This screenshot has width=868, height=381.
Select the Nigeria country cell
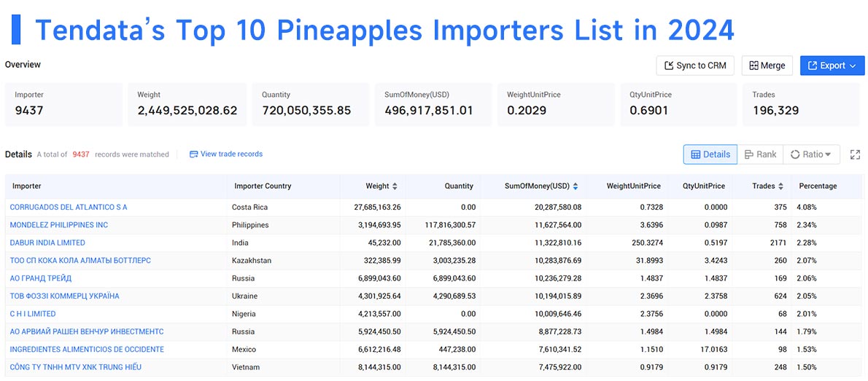tap(244, 313)
